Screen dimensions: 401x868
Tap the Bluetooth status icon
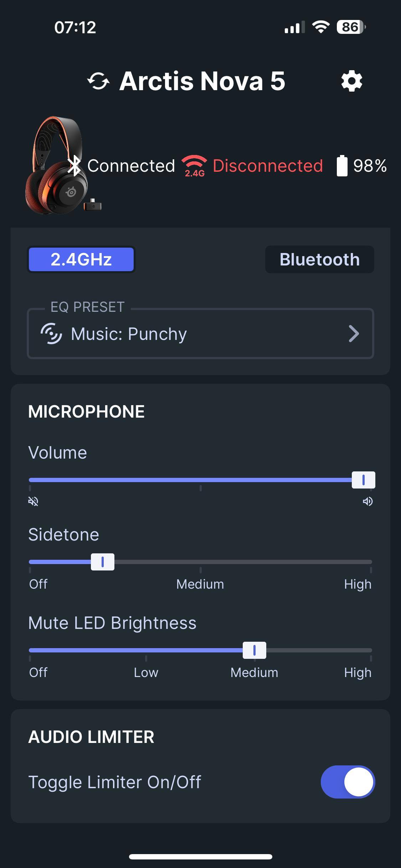(x=74, y=166)
